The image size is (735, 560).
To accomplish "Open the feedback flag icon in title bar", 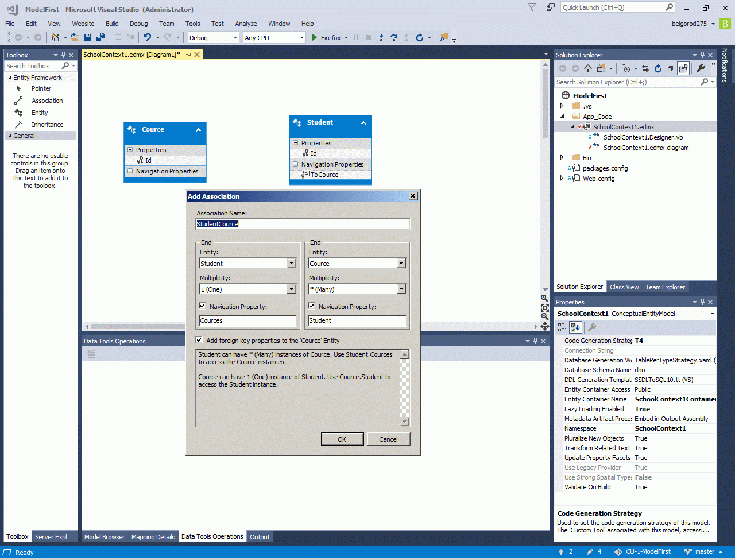I will (532, 7).
